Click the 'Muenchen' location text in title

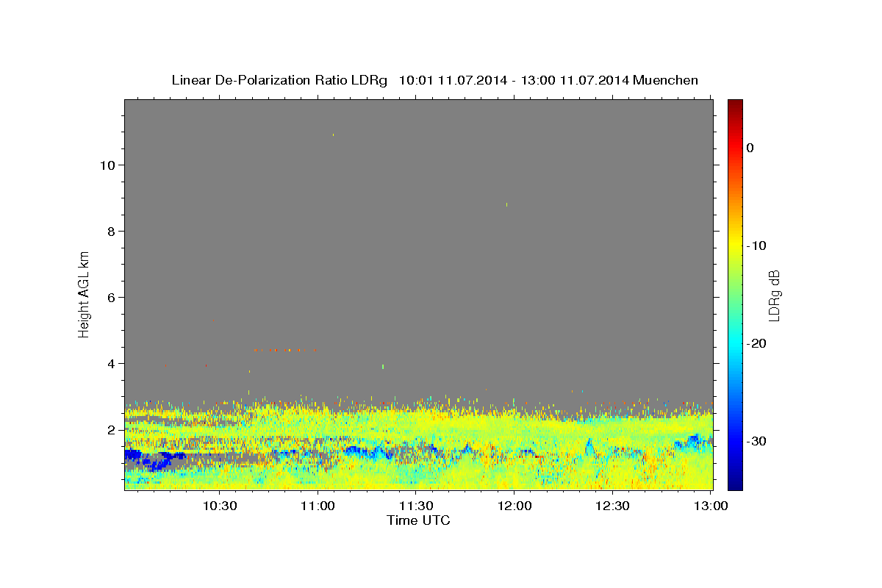pyautogui.click(x=666, y=80)
